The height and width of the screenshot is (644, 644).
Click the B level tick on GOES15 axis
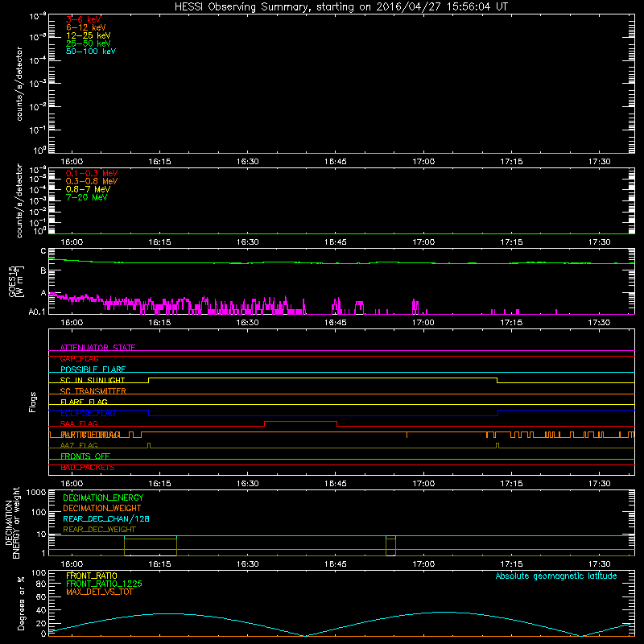coord(43,270)
